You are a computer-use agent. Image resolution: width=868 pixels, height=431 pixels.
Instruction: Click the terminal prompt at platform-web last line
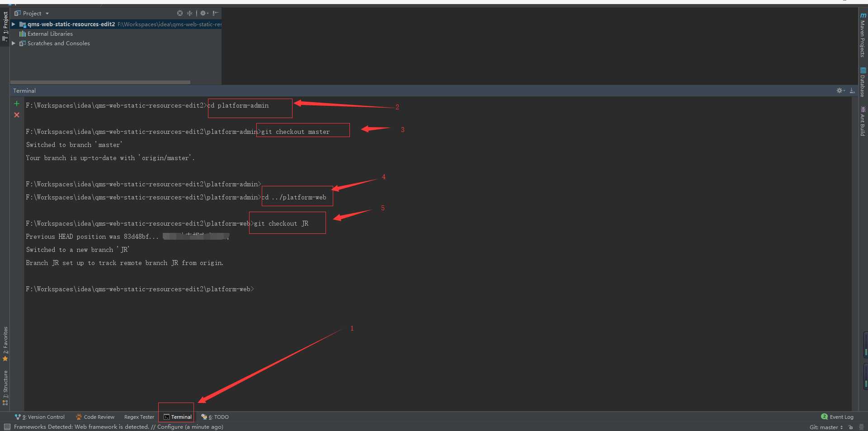click(x=140, y=289)
